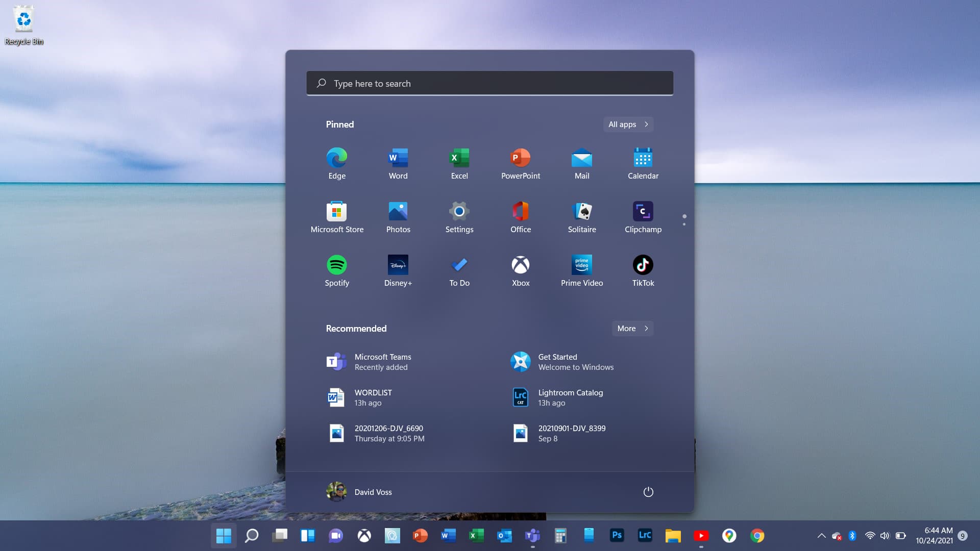980x551 pixels.
Task: Launch TikTok
Action: [643, 271]
